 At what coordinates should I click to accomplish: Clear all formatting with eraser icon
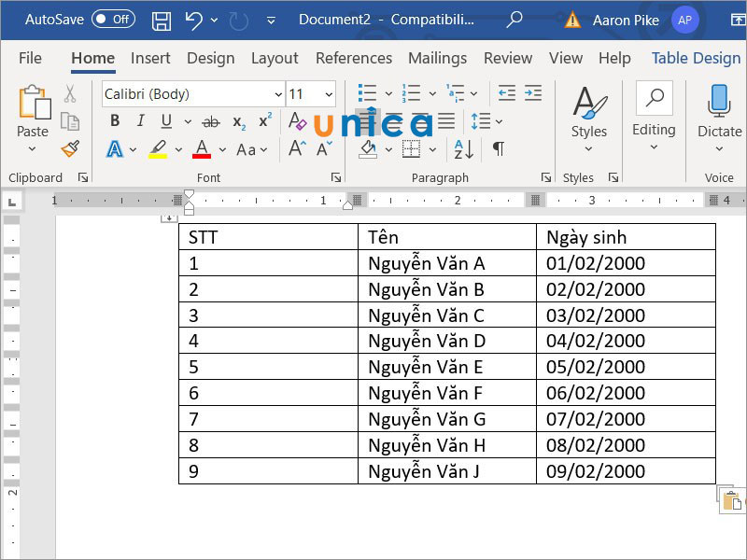point(297,121)
